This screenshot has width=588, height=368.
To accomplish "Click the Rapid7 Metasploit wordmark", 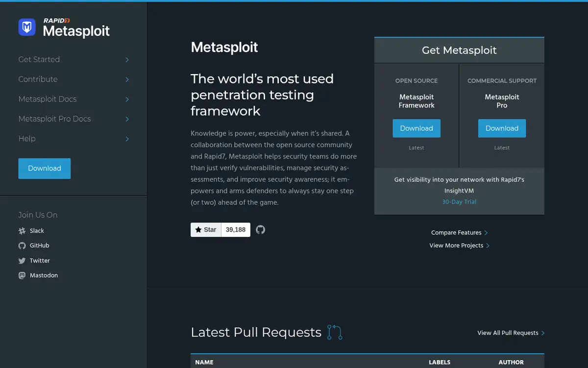I will (76, 28).
